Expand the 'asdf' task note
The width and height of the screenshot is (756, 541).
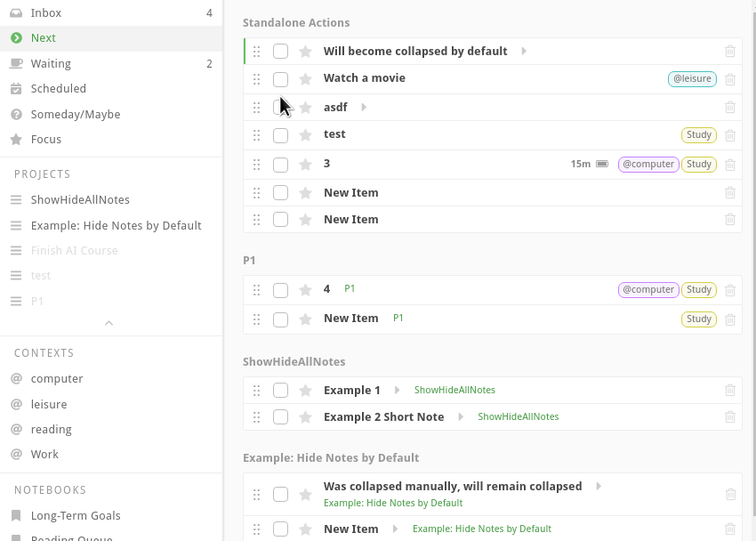(x=364, y=108)
